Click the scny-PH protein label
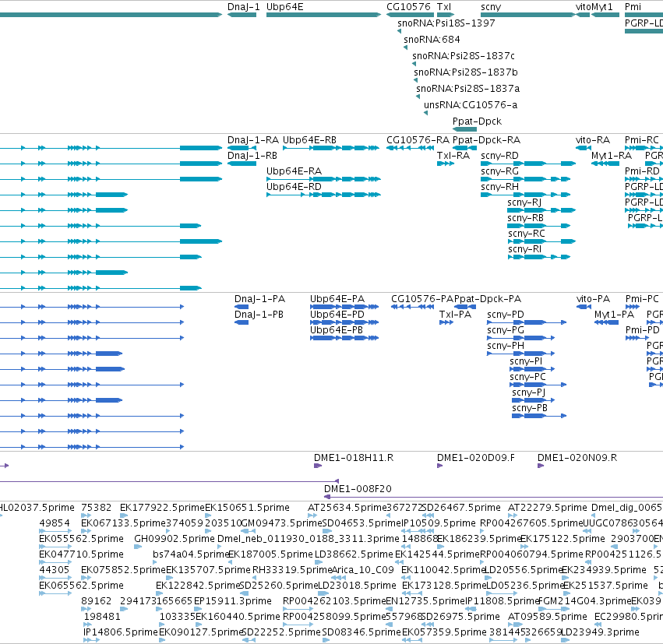This screenshot has width=663, height=644. pos(506,346)
